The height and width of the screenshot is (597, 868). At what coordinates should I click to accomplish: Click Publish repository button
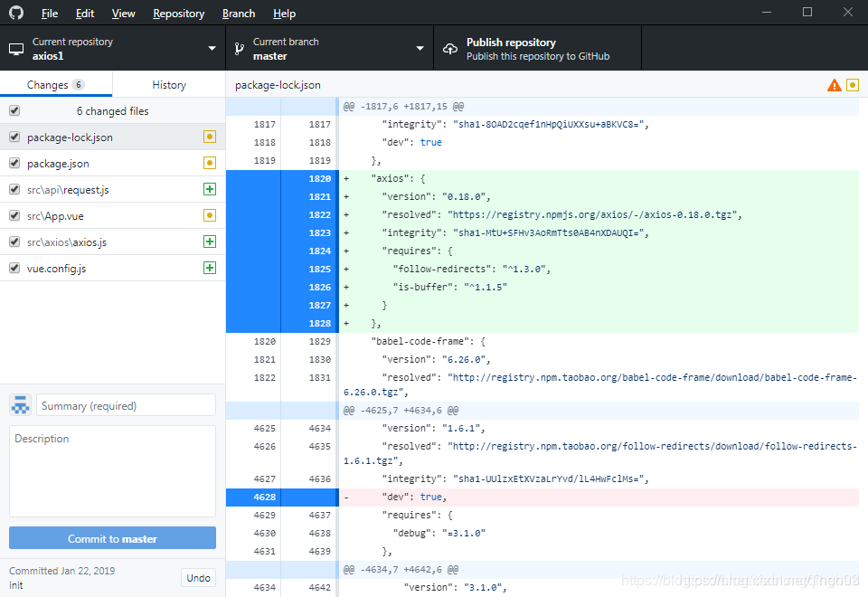pos(537,49)
